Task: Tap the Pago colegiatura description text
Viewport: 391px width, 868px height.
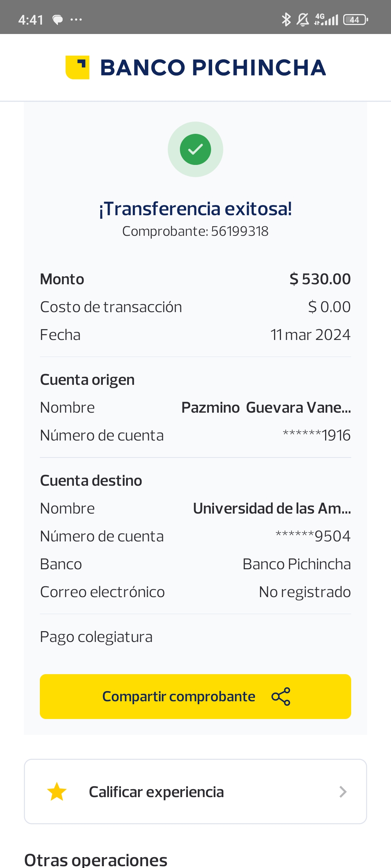Action: [96, 637]
